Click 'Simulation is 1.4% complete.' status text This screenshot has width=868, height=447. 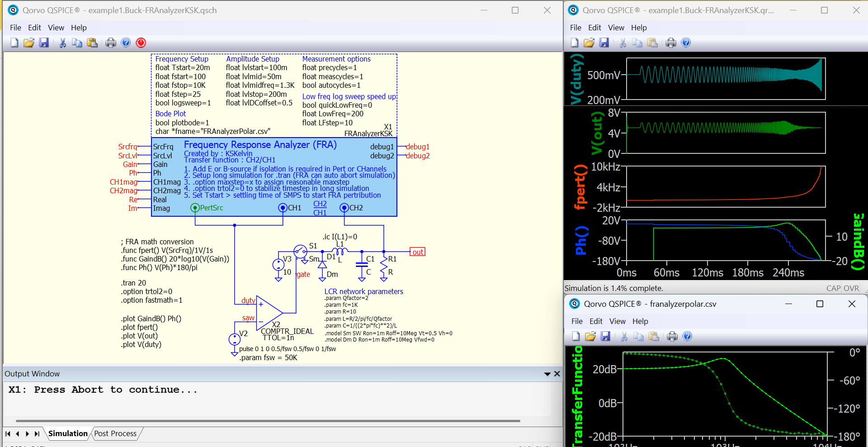(x=613, y=288)
